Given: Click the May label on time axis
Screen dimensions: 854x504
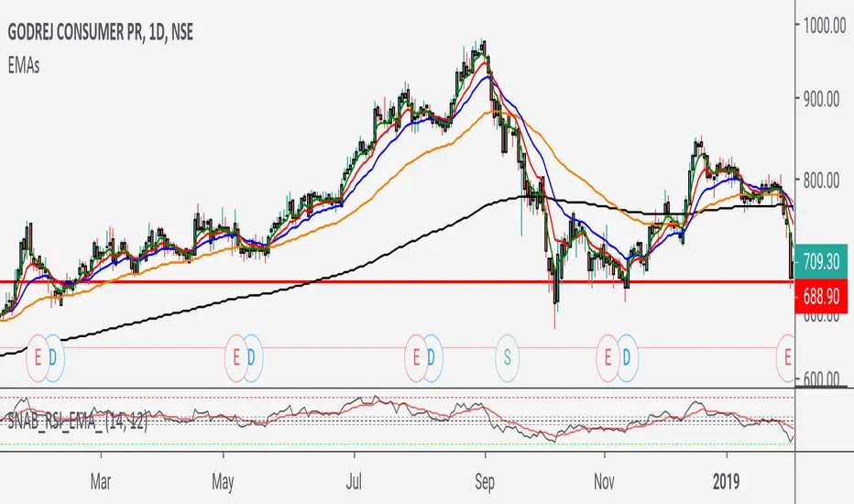Looking at the screenshot, I should pyautogui.click(x=223, y=482).
